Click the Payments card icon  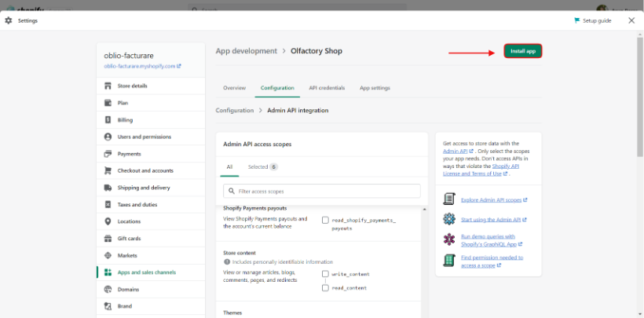click(x=108, y=154)
